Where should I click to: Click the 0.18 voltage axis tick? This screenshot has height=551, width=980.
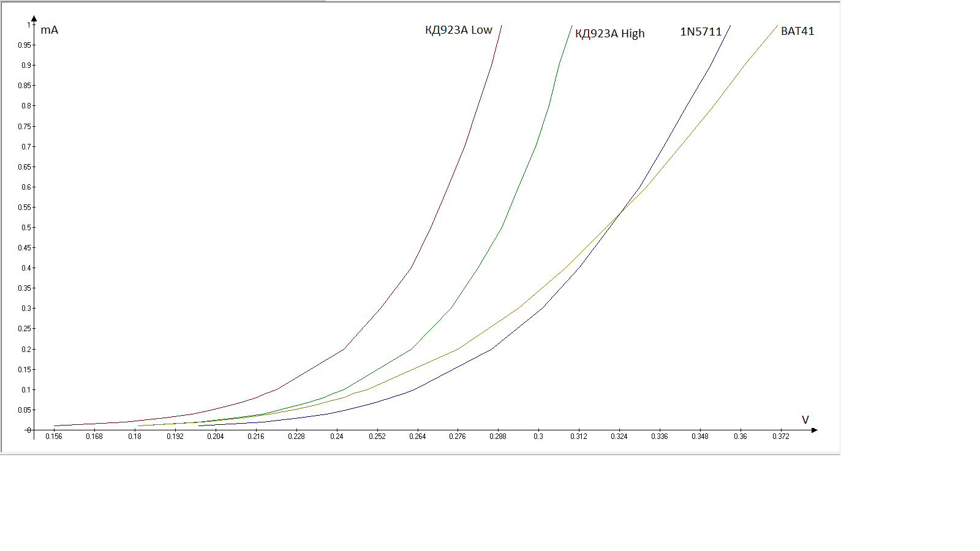pyautogui.click(x=135, y=437)
